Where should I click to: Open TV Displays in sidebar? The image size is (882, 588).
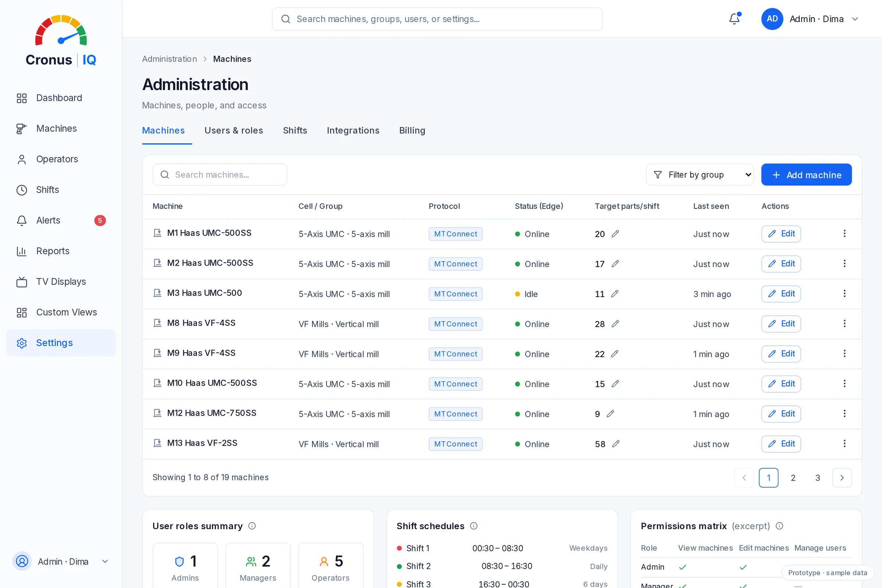click(x=61, y=282)
